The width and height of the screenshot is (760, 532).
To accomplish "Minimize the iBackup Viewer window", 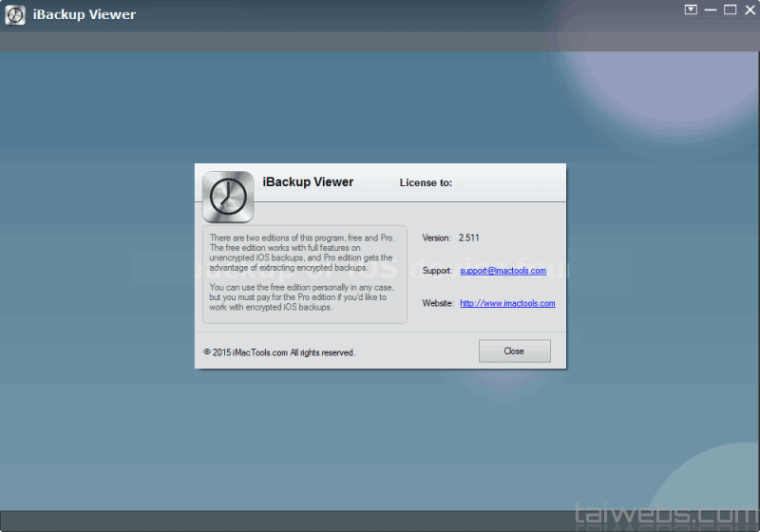I will pos(711,9).
